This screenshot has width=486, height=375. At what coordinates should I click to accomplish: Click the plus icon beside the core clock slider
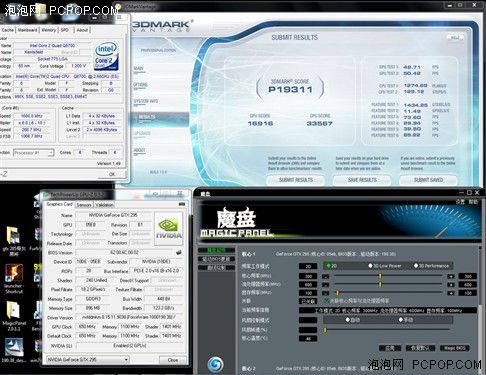451,276
